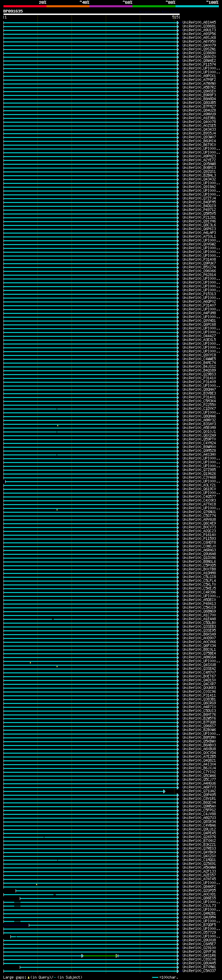Viewport: 222px width, 980px height.
Task: Select label UniRef100_B7QDF5
Action: pyautogui.click(x=199, y=925)
